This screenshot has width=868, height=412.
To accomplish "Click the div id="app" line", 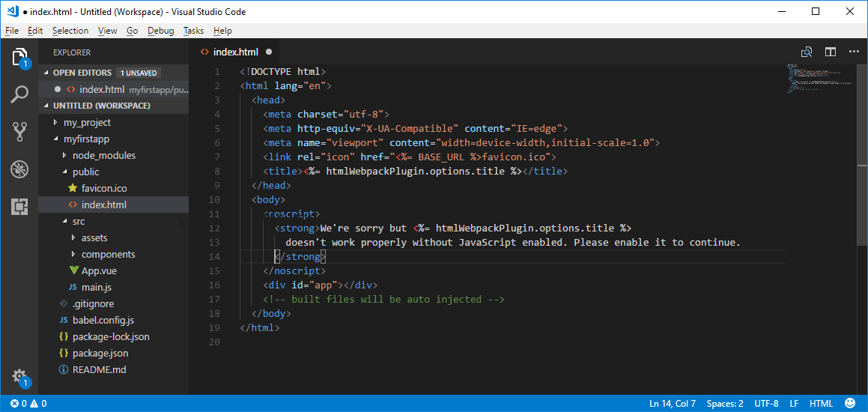I will [x=321, y=285].
